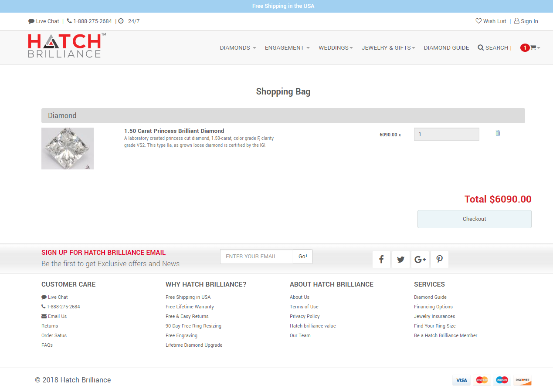This screenshot has height=392, width=553.
Task: Expand the Engagement menu
Action: [x=287, y=47]
